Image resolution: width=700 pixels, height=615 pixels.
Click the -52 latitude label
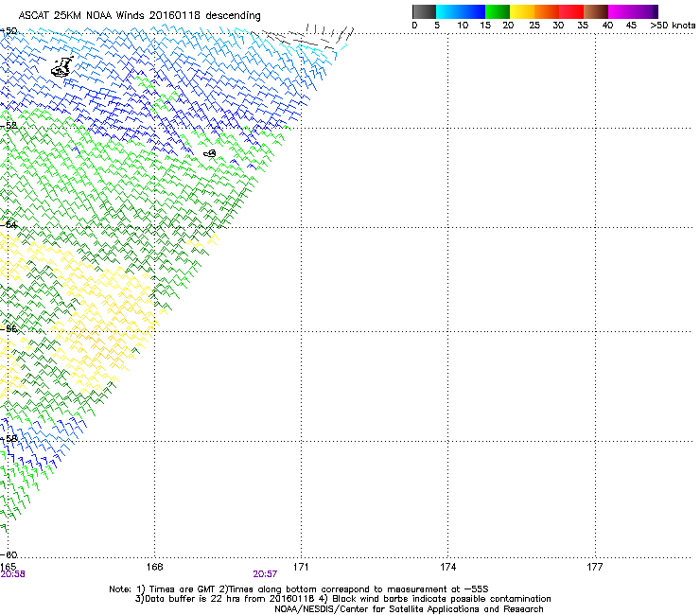9,126
